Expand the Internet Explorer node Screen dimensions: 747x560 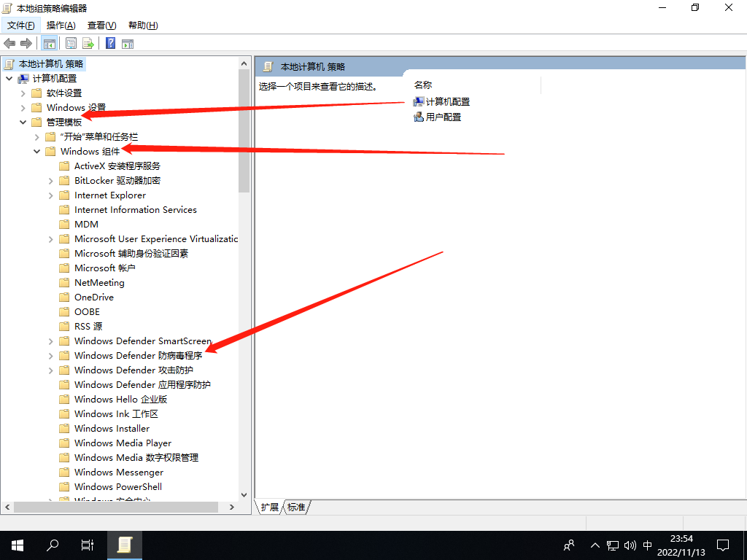(x=50, y=195)
